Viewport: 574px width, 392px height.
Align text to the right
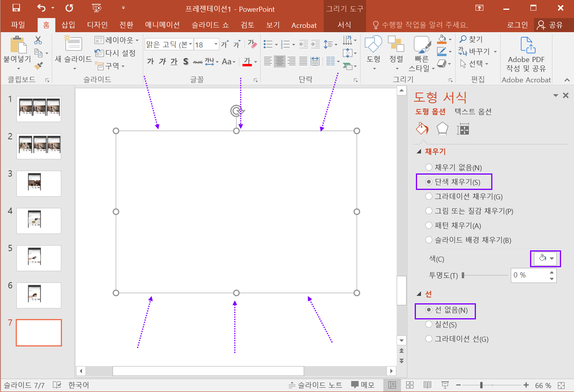(292, 62)
